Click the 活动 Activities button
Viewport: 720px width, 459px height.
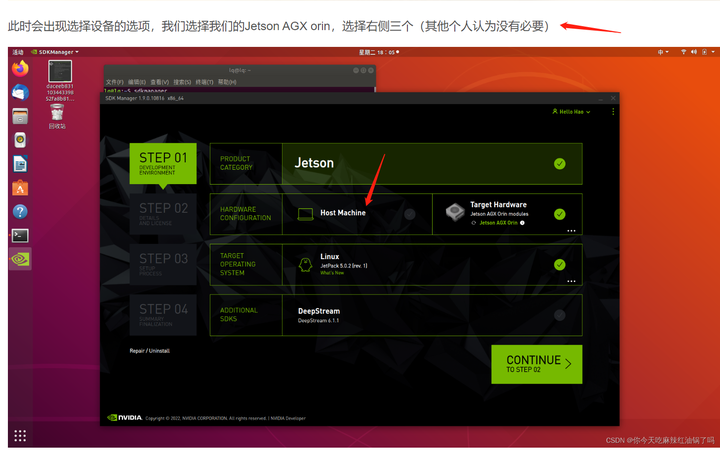17,52
